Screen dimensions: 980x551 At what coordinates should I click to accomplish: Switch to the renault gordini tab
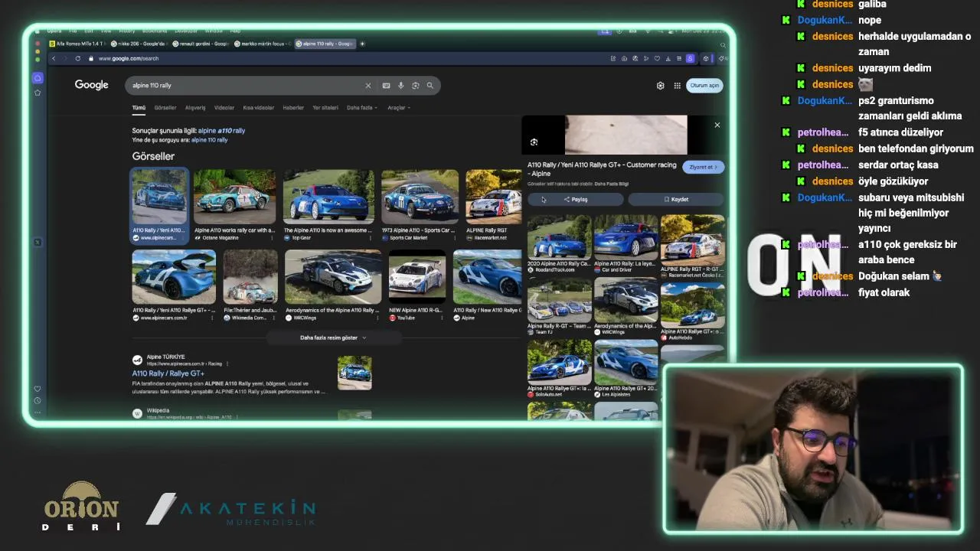200,44
